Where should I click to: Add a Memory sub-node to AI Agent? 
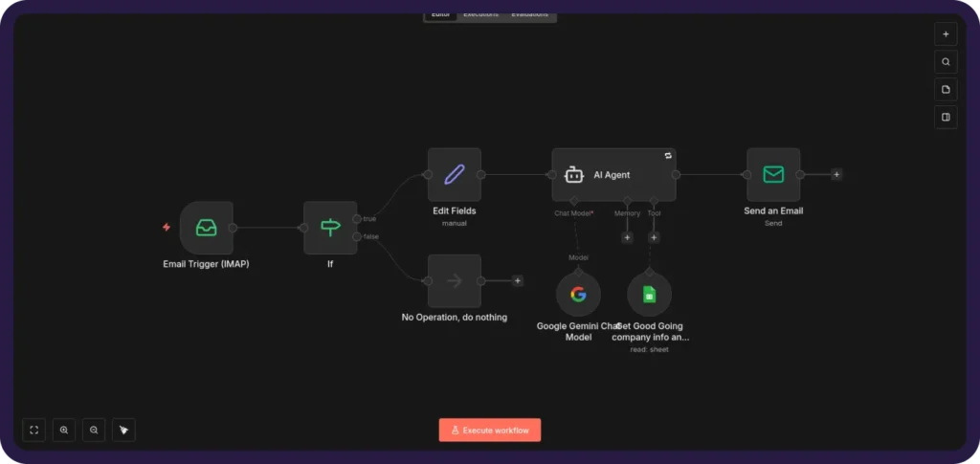pos(627,237)
